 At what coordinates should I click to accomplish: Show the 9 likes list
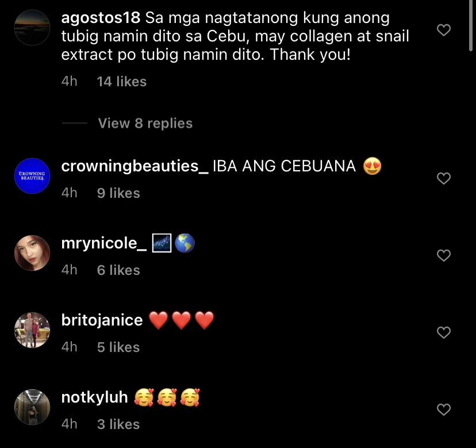click(118, 193)
